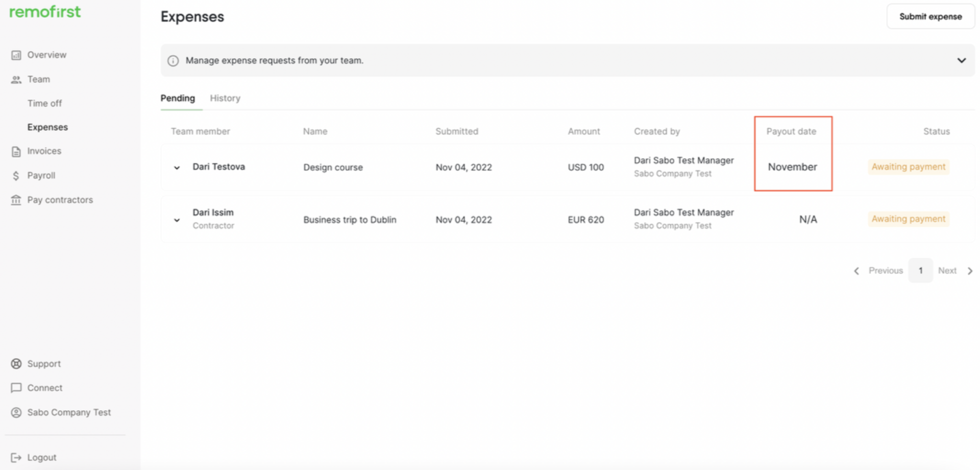Click the Payroll dollar sign icon

pos(16,176)
